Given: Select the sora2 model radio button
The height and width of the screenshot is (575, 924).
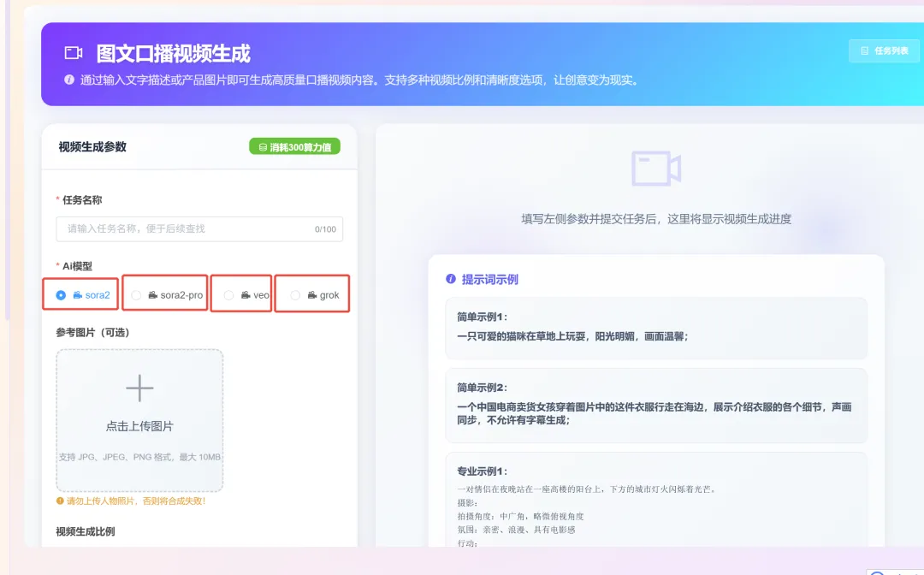Looking at the screenshot, I should (61, 295).
